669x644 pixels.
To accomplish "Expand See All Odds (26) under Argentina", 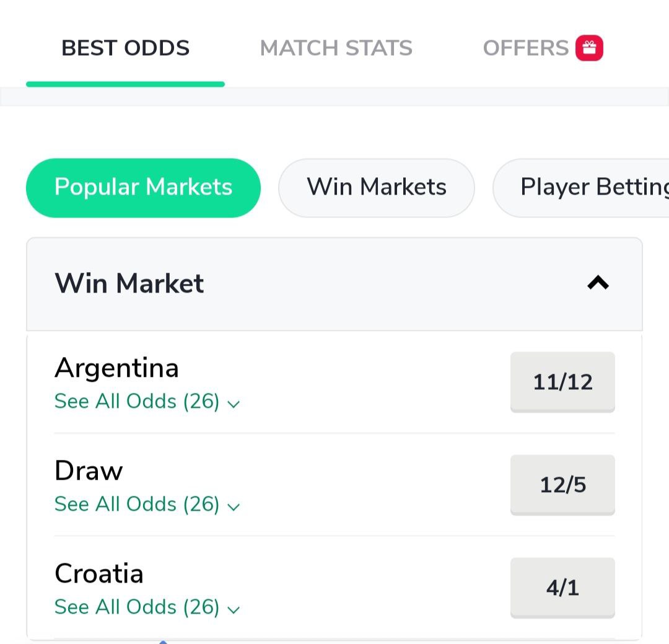I will [137, 402].
